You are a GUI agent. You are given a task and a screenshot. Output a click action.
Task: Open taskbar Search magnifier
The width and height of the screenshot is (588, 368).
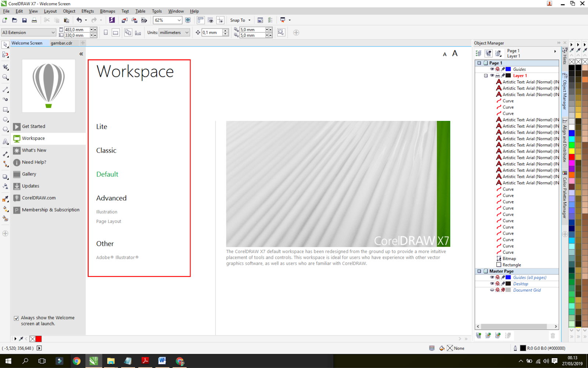25,361
